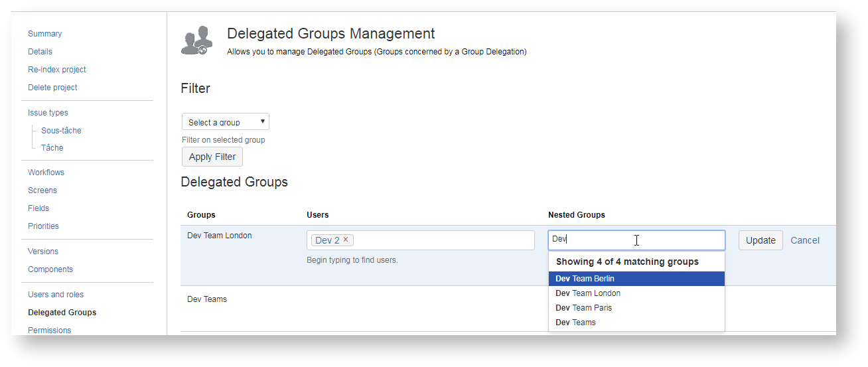Navigate to Workflows in the sidebar
The image size is (868, 367).
[46, 173]
